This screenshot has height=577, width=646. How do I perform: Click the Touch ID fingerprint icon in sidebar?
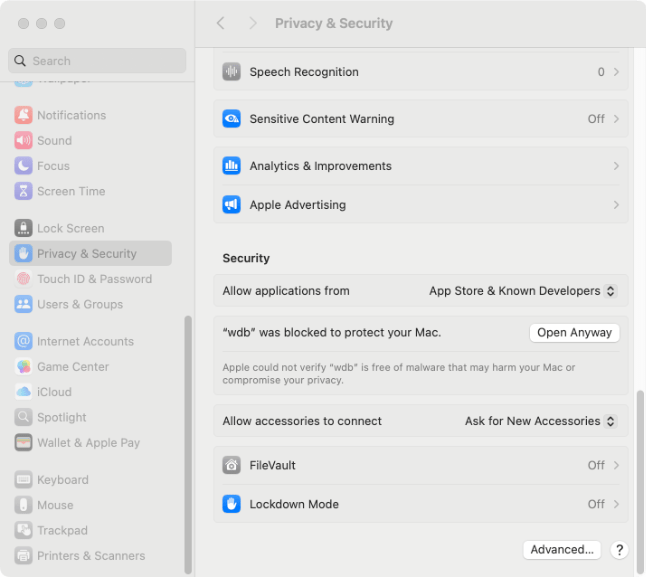23,279
